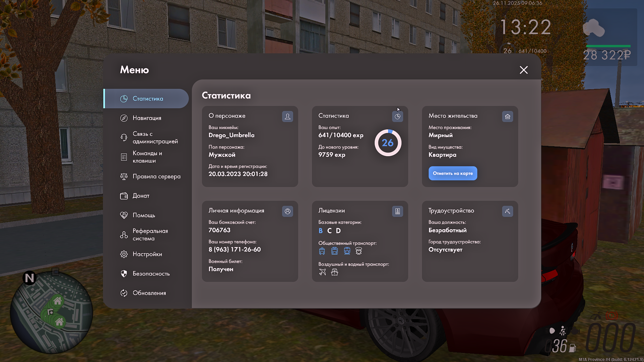Click the hammer icon in Трудоустройство card
The width and height of the screenshot is (644, 362).
(x=507, y=211)
